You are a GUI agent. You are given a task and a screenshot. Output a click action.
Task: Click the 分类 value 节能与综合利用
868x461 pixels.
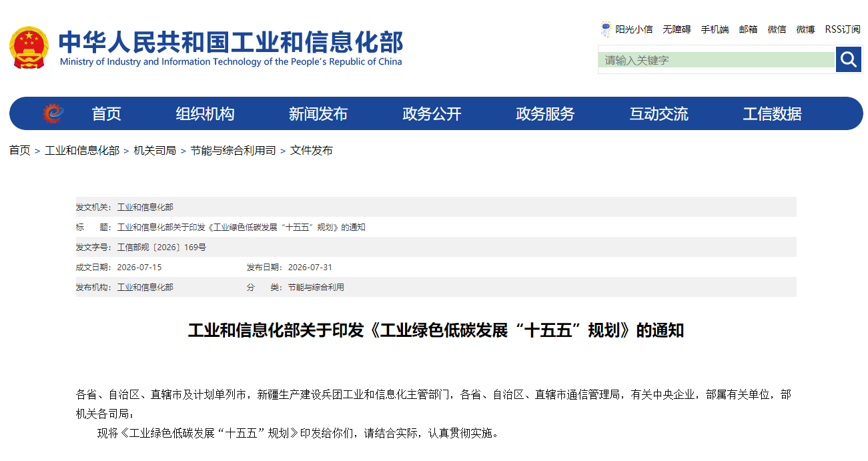tap(316, 288)
